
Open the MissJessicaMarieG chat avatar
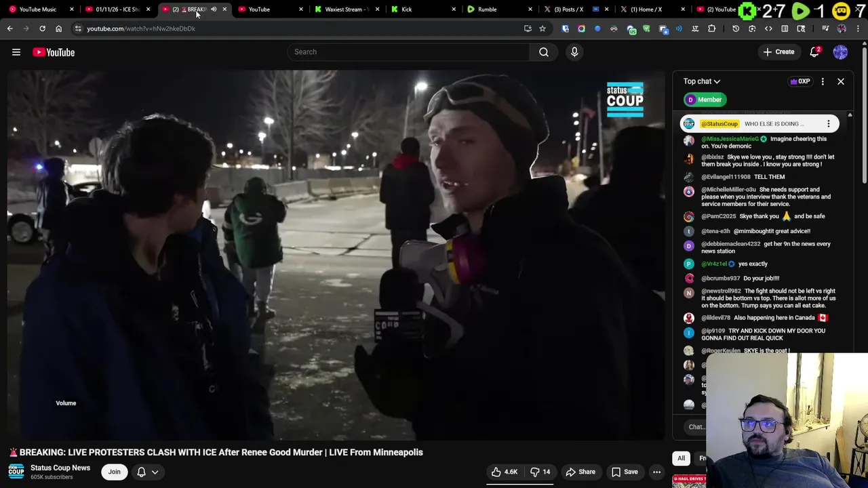pyautogui.click(x=689, y=140)
